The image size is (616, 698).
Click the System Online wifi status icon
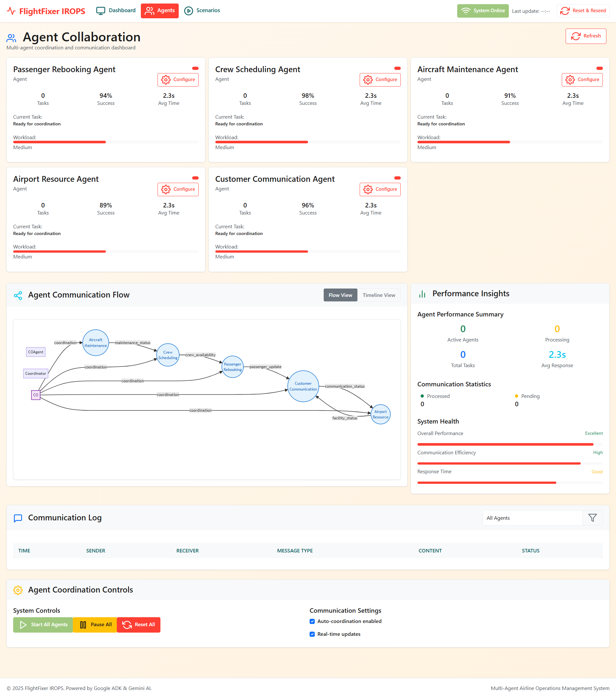pos(466,11)
